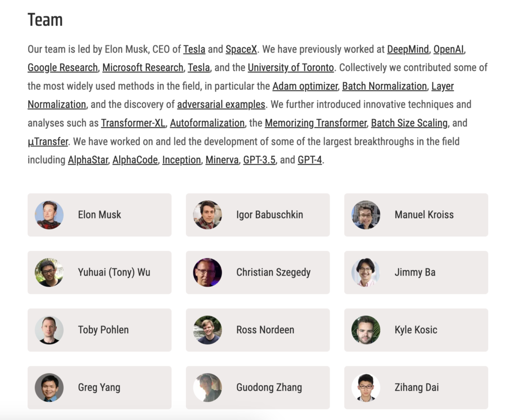517x420 pixels.
Task: Open the Manuel Kroiss team card
Action: [416, 215]
